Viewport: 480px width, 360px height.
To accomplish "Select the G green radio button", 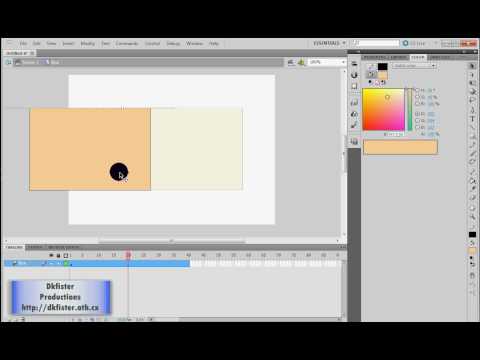I will [417, 121].
